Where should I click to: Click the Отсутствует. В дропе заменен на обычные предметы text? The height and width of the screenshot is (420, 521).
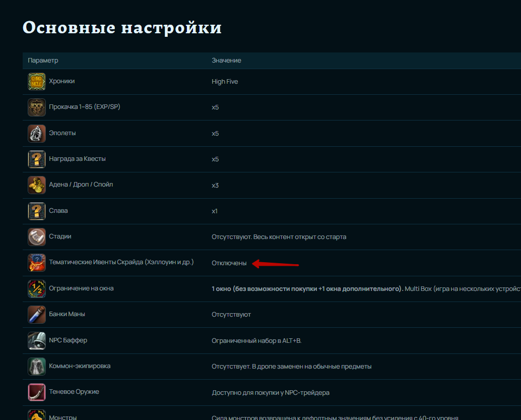pyautogui.click(x=291, y=367)
